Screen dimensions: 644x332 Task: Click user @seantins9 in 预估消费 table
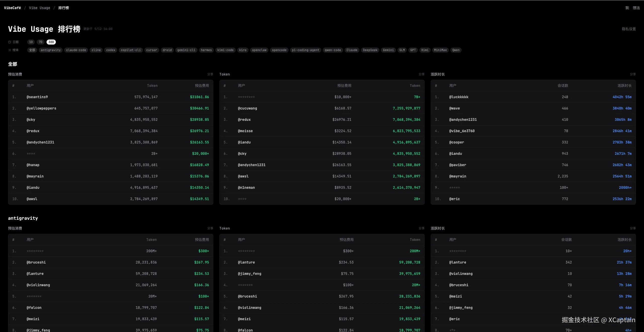tap(37, 97)
